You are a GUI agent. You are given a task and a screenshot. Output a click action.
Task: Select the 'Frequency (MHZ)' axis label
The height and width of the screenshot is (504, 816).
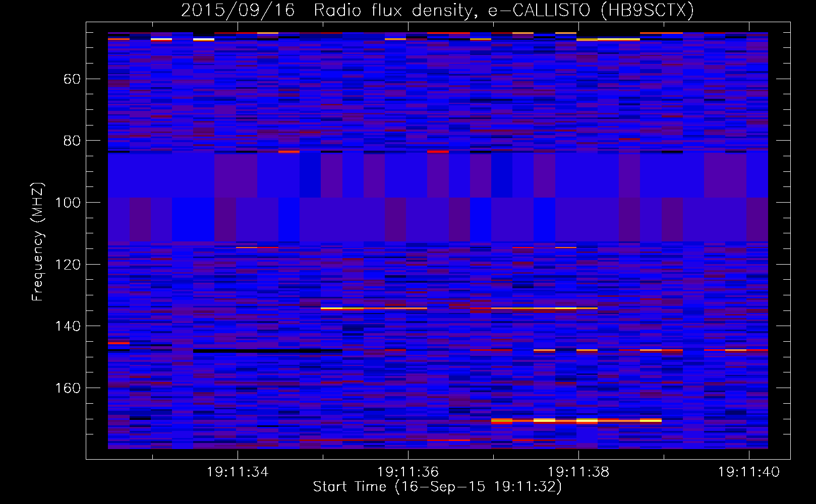38,242
